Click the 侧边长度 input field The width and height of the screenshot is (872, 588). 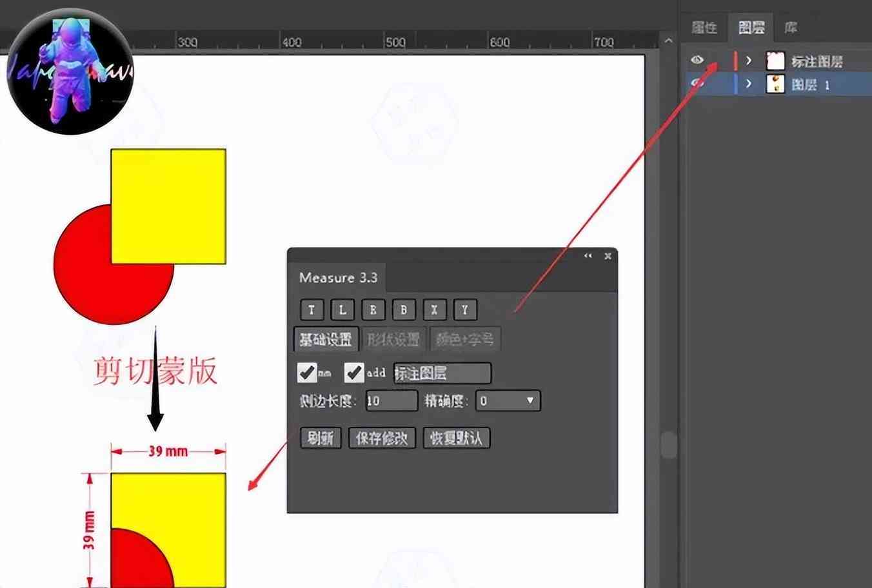[x=391, y=401]
